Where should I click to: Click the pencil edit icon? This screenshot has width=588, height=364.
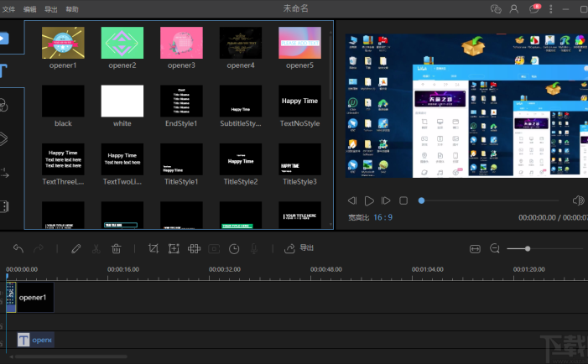click(76, 248)
